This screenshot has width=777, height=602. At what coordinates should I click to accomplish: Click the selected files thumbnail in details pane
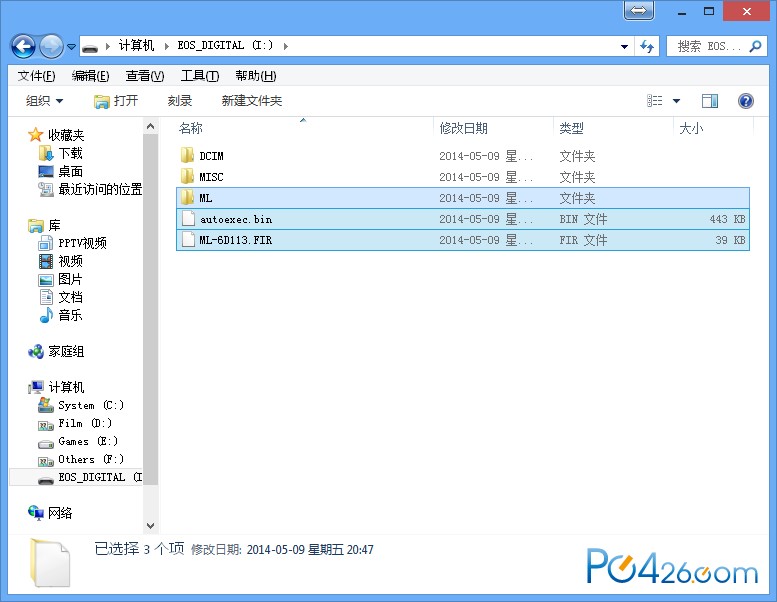[50, 563]
